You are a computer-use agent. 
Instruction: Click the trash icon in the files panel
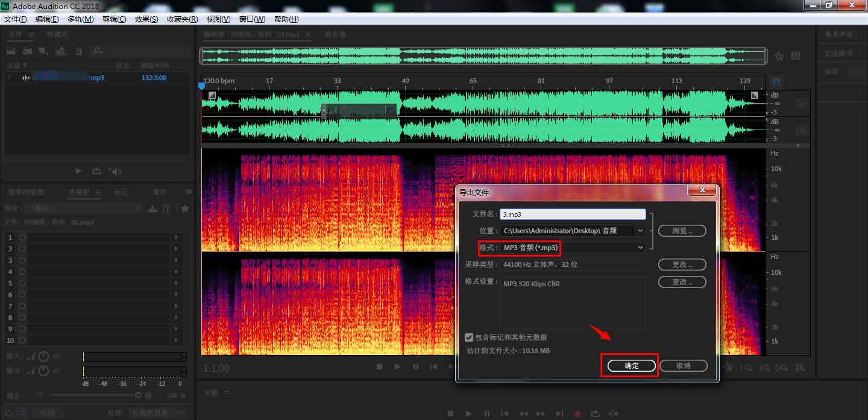[79, 51]
